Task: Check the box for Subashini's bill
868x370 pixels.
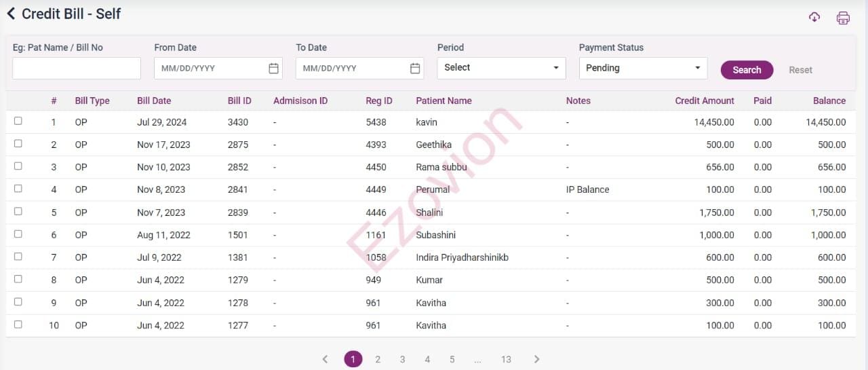Action: 18,234
